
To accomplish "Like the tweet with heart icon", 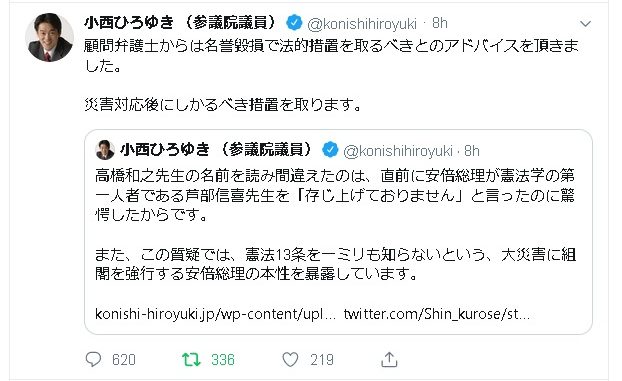I will pyautogui.click(x=290, y=360).
